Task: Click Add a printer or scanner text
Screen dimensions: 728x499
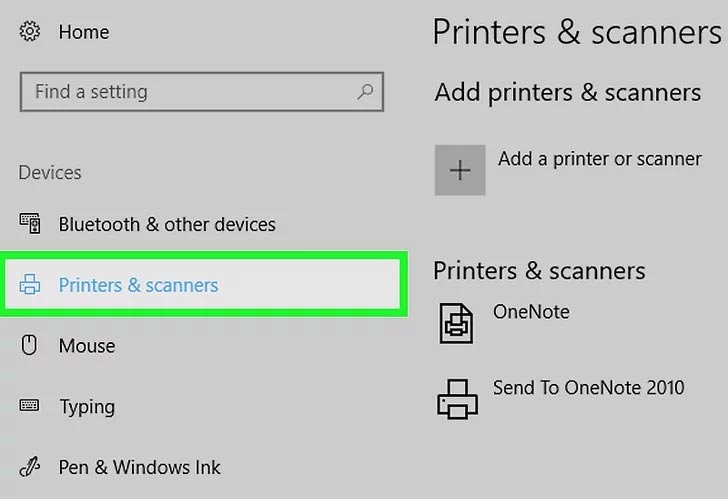Action: [600, 159]
